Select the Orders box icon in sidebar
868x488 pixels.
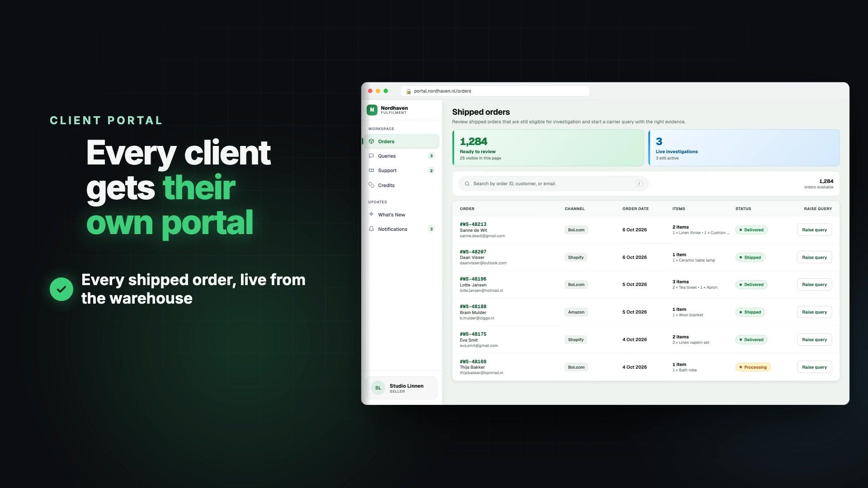point(371,141)
